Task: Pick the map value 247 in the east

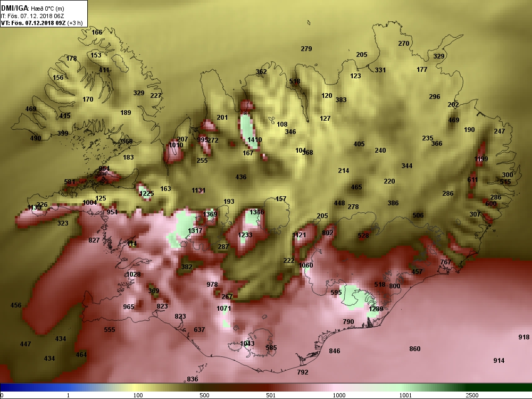Action: tap(499, 131)
